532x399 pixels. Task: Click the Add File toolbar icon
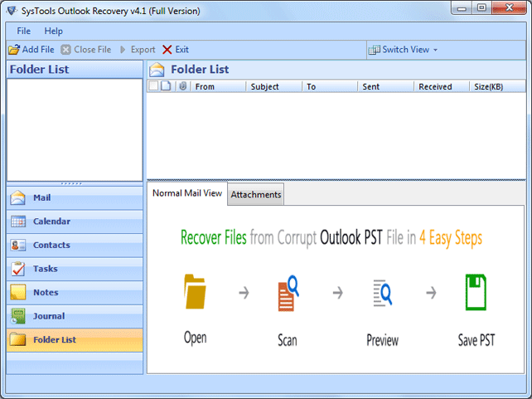pos(14,50)
